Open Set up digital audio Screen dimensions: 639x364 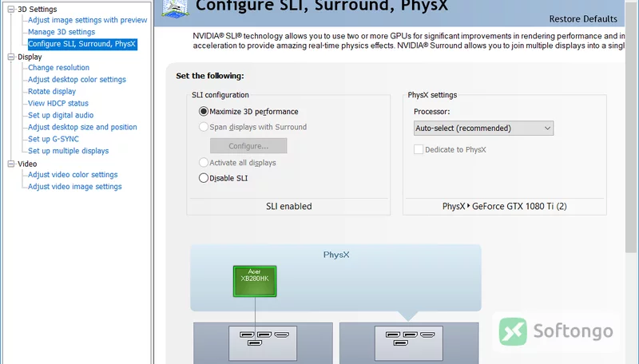(x=61, y=115)
